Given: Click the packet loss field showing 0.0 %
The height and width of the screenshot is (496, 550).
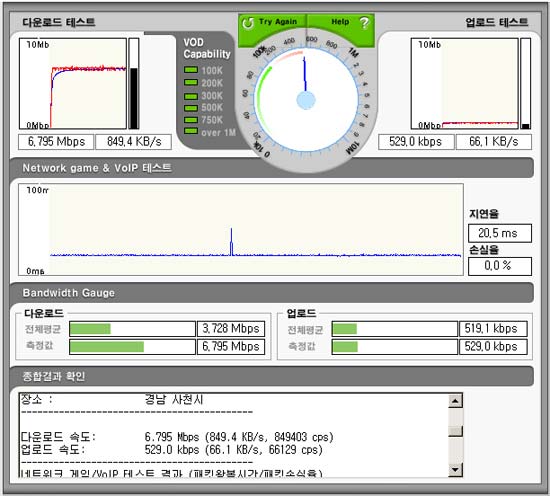Looking at the screenshot, I should click(500, 266).
